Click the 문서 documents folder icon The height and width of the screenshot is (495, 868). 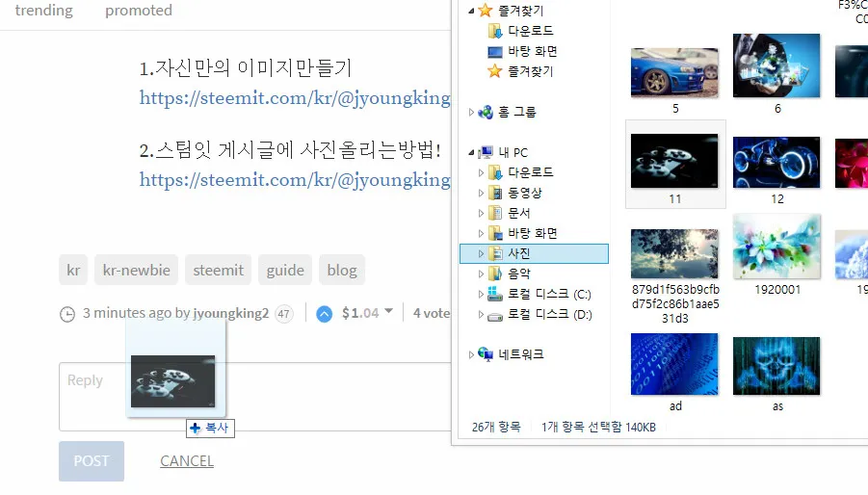coord(494,213)
